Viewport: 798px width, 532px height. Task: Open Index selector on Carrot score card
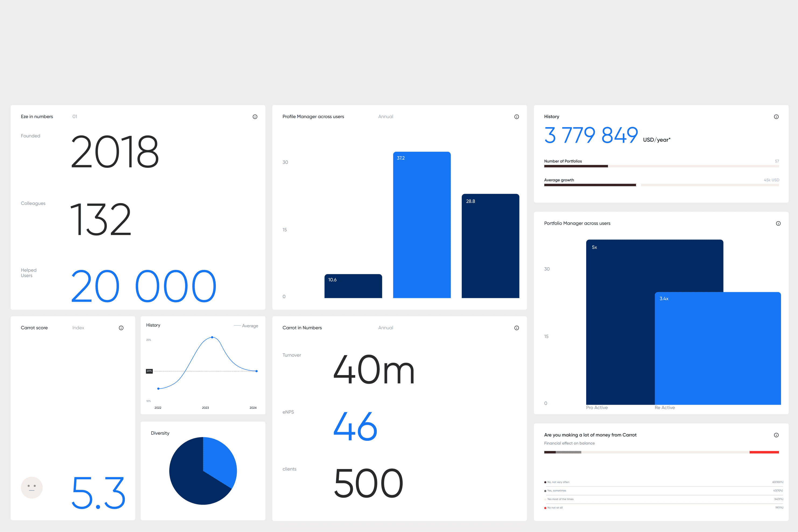pyautogui.click(x=78, y=328)
